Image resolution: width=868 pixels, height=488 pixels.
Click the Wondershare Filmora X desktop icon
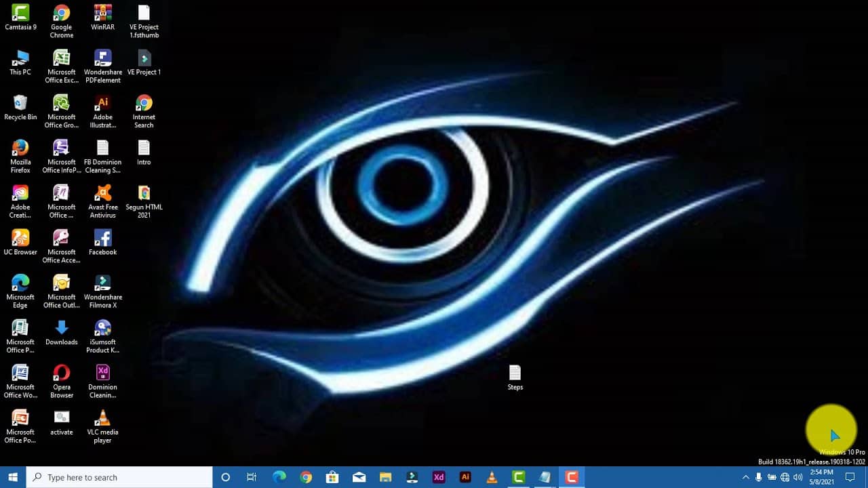tap(102, 283)
